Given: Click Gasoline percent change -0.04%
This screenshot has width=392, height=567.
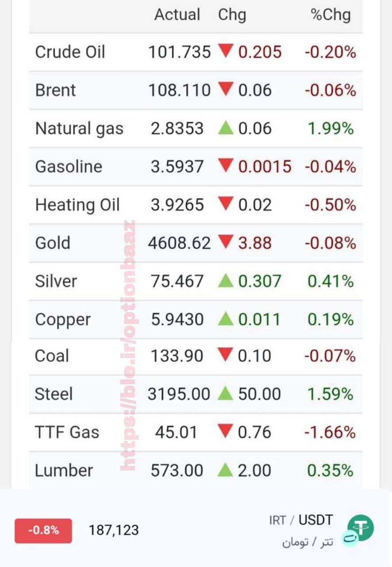Looking at the screenshot, I should (x=330, y=167).
